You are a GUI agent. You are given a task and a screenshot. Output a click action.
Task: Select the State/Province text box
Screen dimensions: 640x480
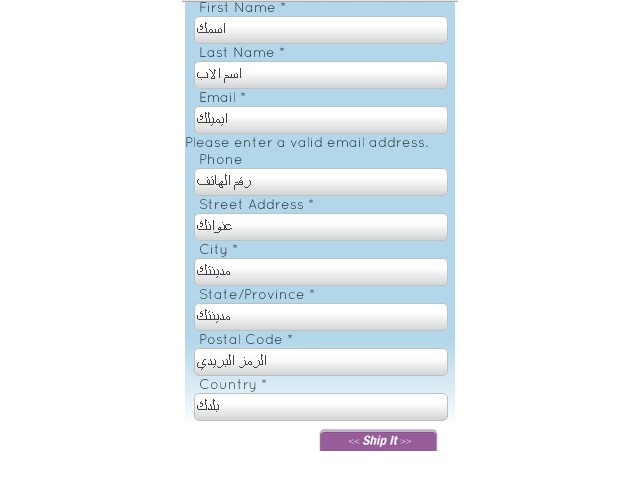pos(321,317)
